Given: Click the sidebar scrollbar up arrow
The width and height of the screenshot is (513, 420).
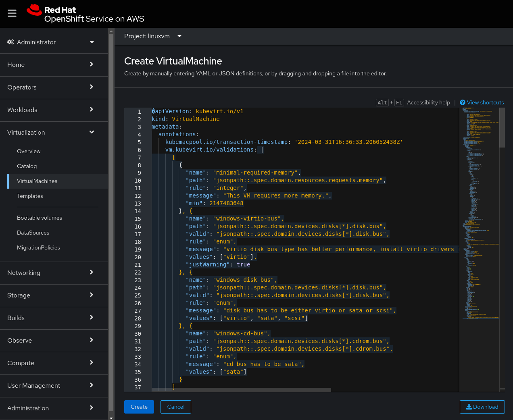Looking at the screenshot, I should 111,30.
